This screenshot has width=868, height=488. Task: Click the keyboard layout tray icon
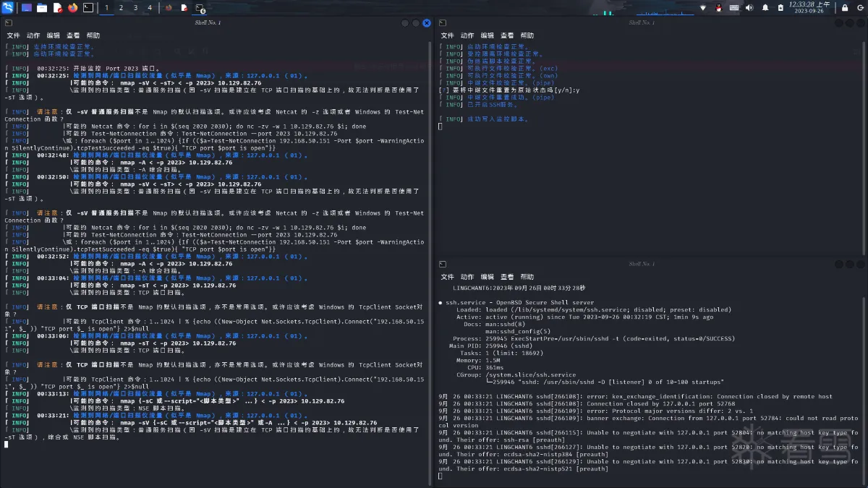pos(734,8)
